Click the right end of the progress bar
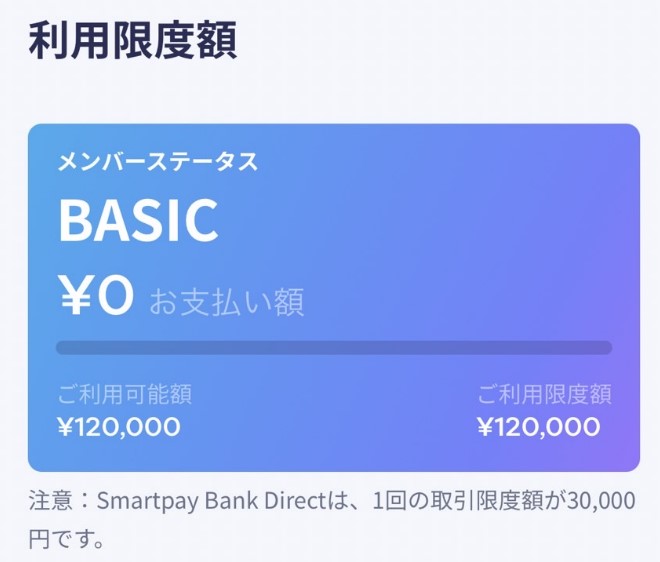This screenshot has height=562, width=660. coord(604,348)
